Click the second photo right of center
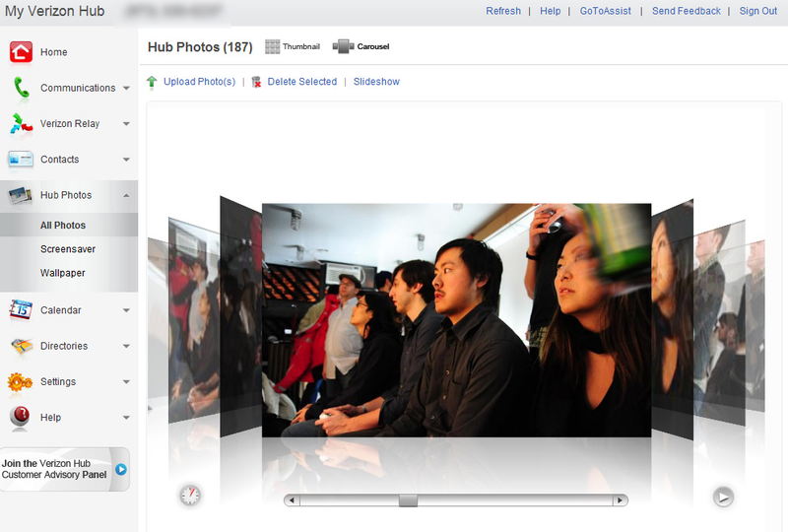Image resolution: width=788 pixels, height=532 pixels. [x=719, y=323]
